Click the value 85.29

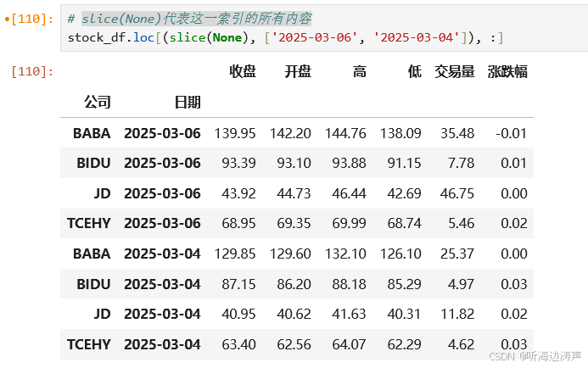pyautogui.click(x=404, y=284)
